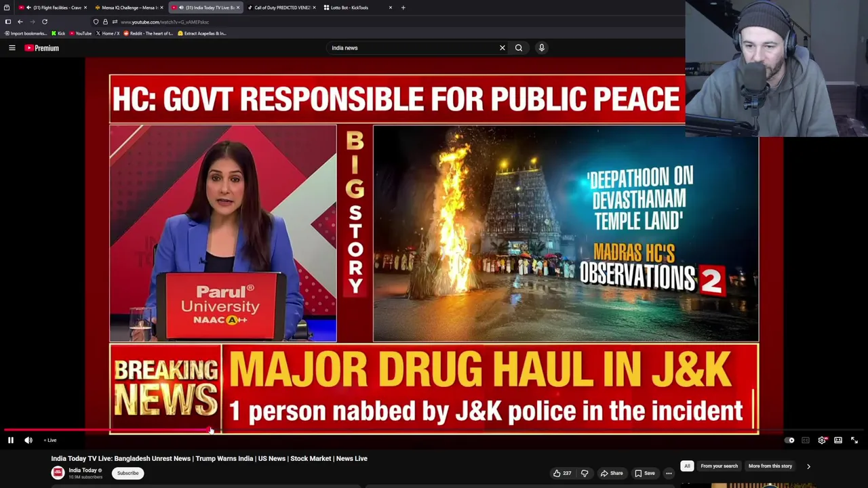
Task: Start voice search with microphone
Action: click(542, 48)
